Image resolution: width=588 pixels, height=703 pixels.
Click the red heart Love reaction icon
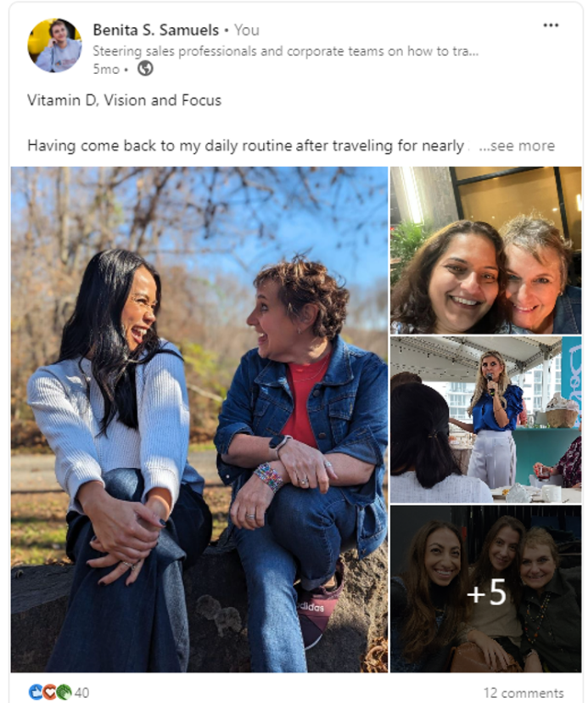(50, 692)
